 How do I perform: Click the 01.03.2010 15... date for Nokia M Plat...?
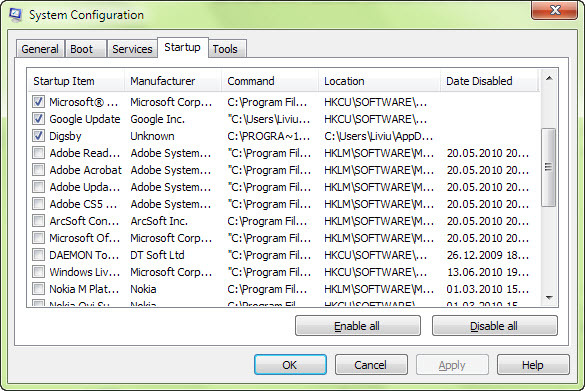[488, 289]
